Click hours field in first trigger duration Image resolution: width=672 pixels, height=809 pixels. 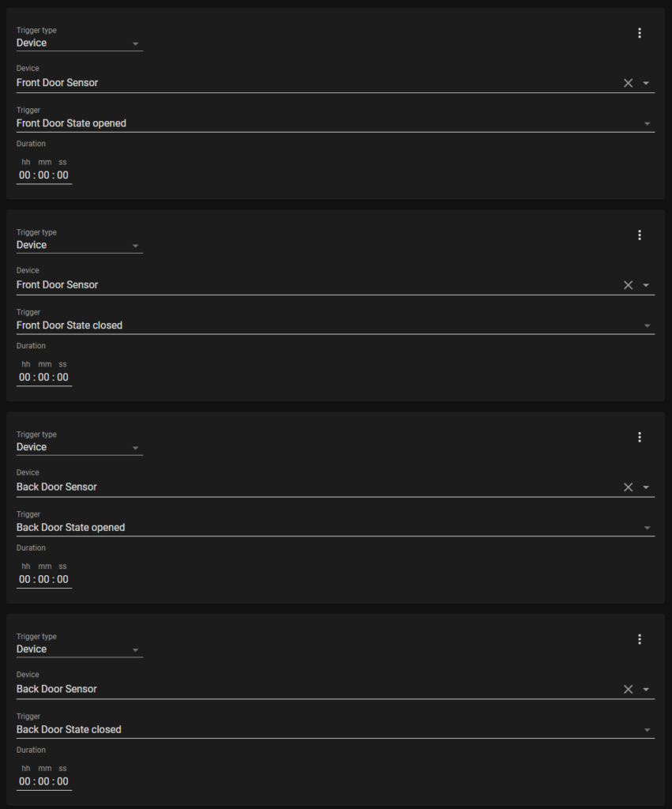[x=24, y=175]
